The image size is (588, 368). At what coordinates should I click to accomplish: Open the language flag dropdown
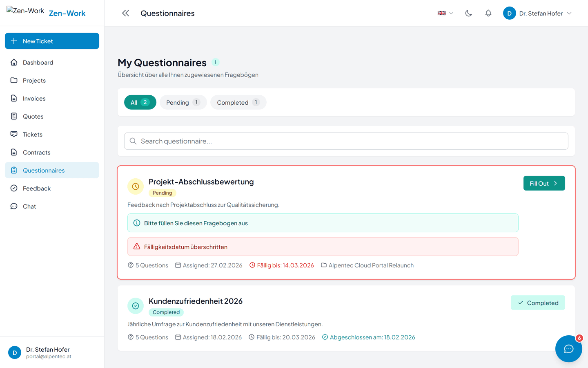point(445,13)
